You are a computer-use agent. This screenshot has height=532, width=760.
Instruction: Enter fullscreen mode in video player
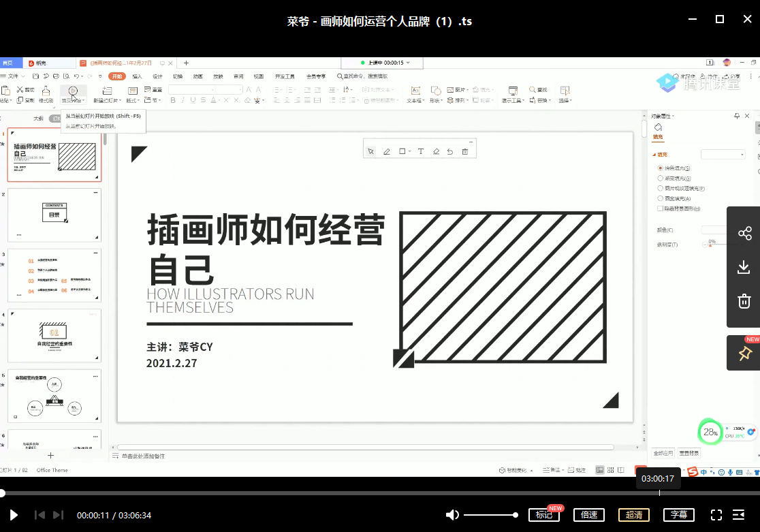coord(716,515)
